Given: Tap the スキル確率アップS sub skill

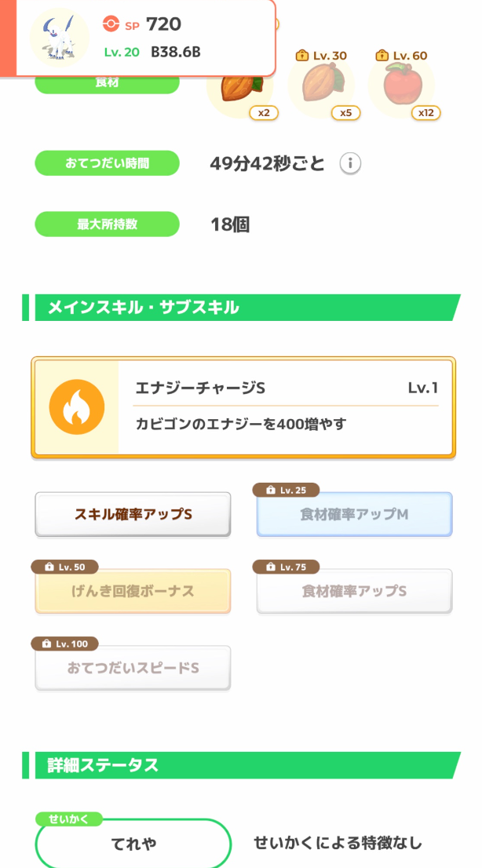Looking at the screenshot, I should 133,515.
